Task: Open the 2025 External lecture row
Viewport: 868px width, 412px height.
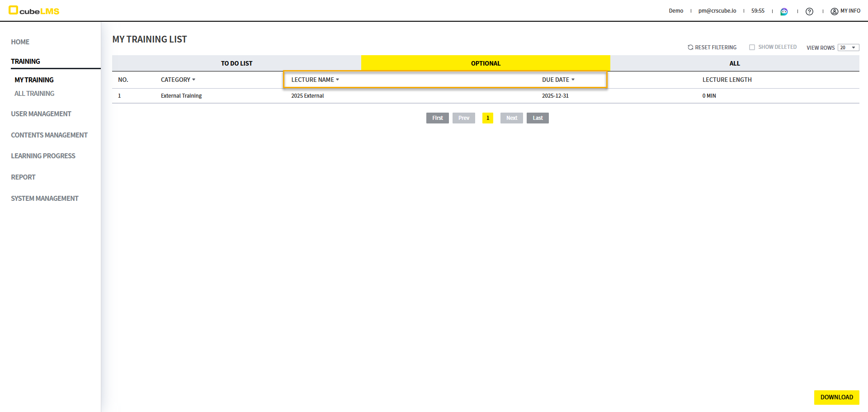Action: coord(307,96)
